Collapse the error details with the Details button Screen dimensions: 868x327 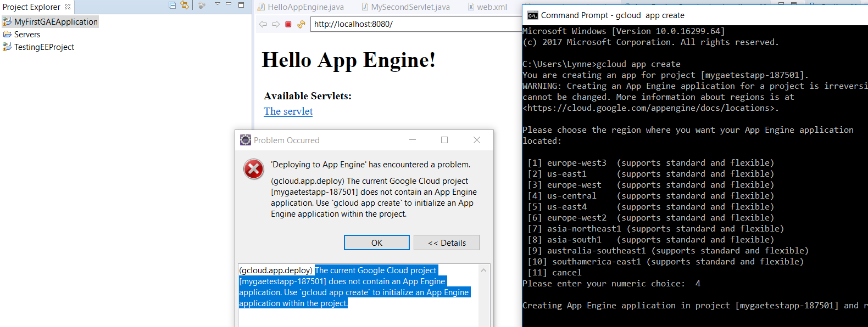[446, 243]
